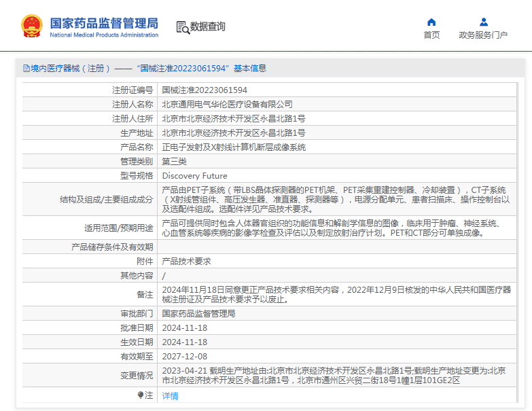Open the 详情 link
The height and width of the screenshot is (411, 532).
170,396
